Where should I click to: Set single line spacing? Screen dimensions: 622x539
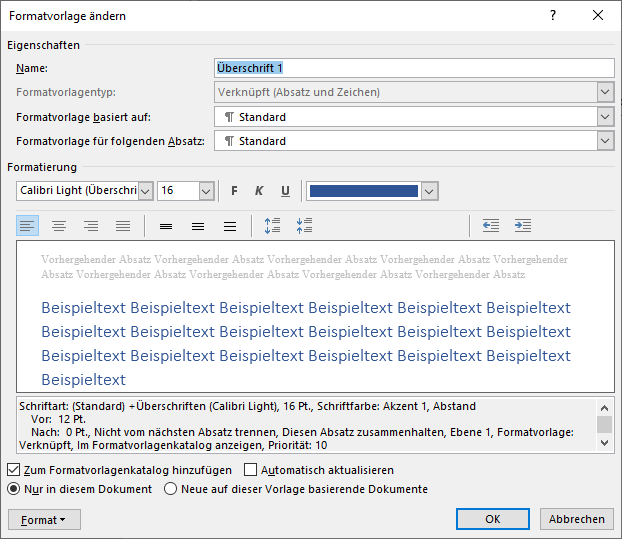166,226
